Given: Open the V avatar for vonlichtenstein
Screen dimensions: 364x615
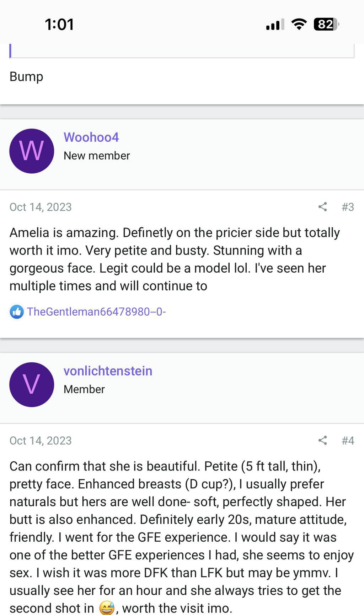Looking at the screenshot, I should pos(32,384).
